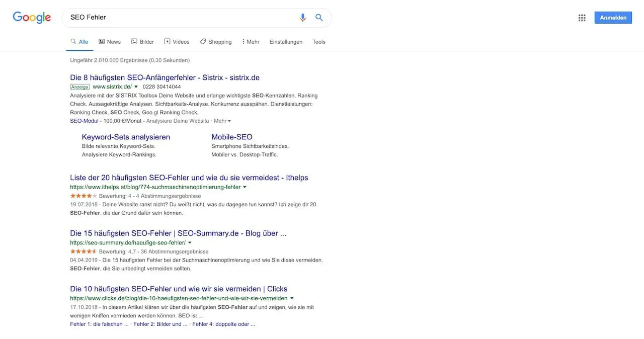Open Ithelps result Liste der 20 häufigsten SEO-Fehler
This screenshot has width=644, height=339.
tap(189, 178)
